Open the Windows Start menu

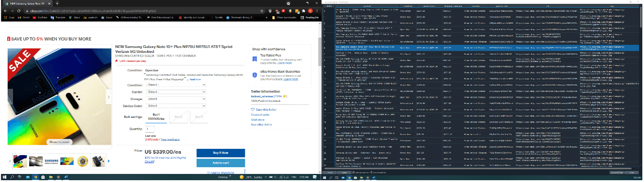[4, 177]
